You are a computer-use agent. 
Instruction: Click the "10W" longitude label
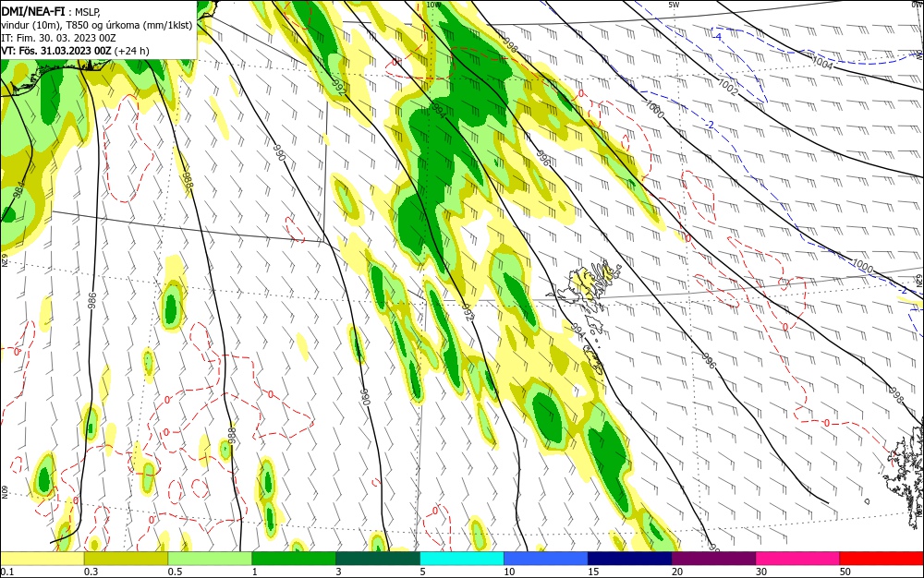tap(433, 5)
